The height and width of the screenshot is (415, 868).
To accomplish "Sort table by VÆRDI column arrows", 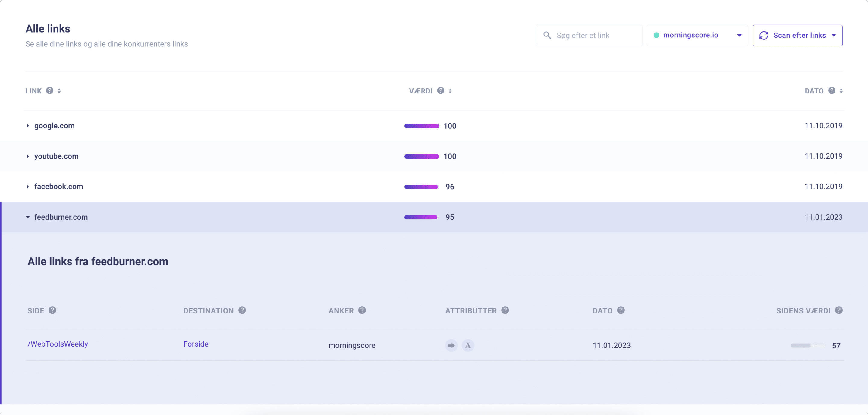I will tap(450, 91).
